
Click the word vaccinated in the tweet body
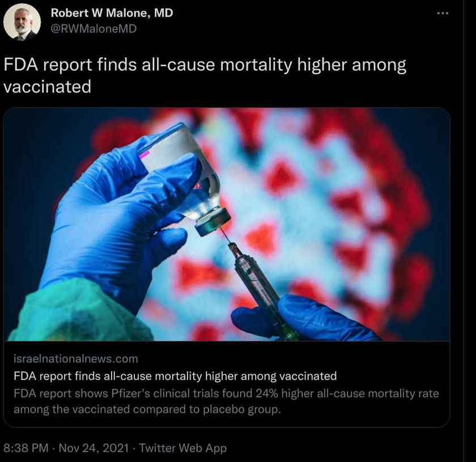(x=48, y=87)
